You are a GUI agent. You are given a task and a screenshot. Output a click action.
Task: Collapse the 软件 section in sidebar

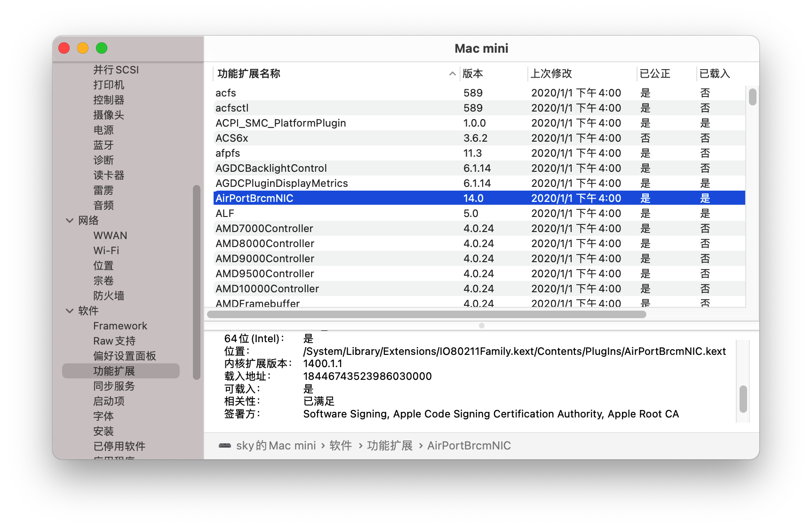point(70,311)
